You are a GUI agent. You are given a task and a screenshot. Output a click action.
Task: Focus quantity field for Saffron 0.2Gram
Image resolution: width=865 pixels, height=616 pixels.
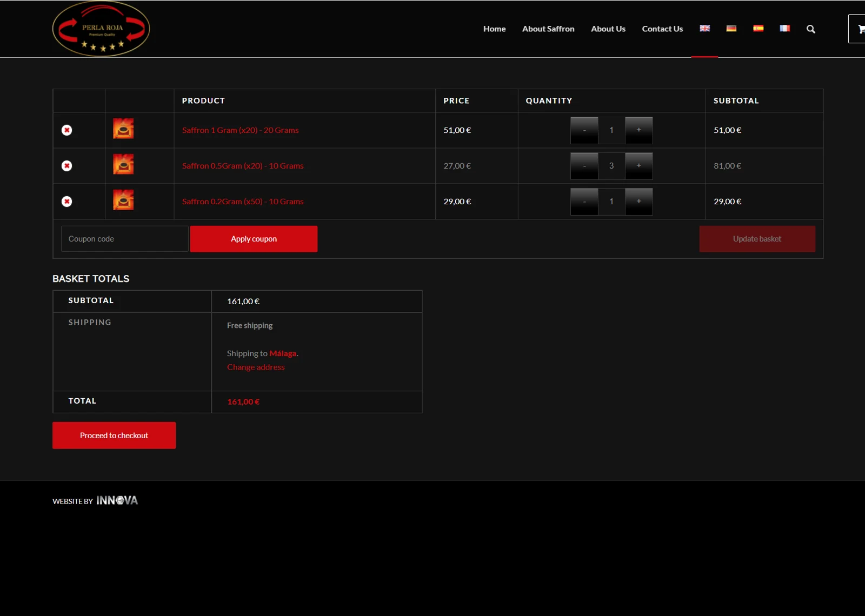[x=611, y=202]
